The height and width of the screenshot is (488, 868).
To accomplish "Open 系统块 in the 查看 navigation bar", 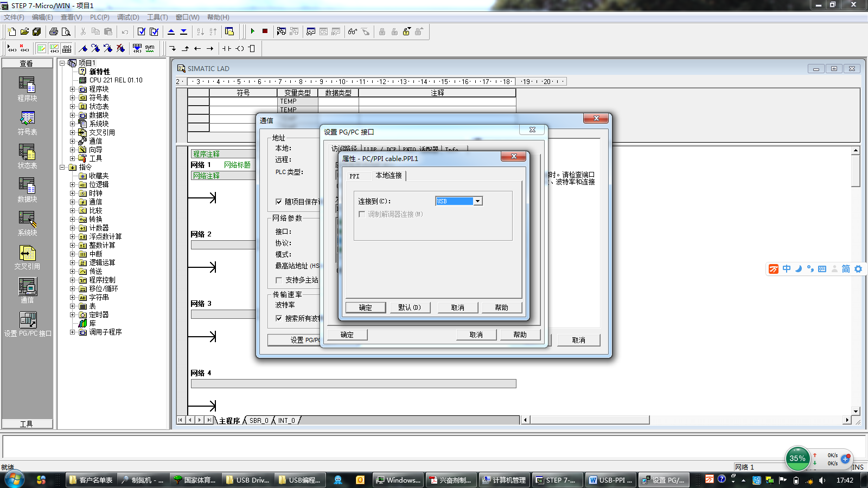I will (27, 224).
